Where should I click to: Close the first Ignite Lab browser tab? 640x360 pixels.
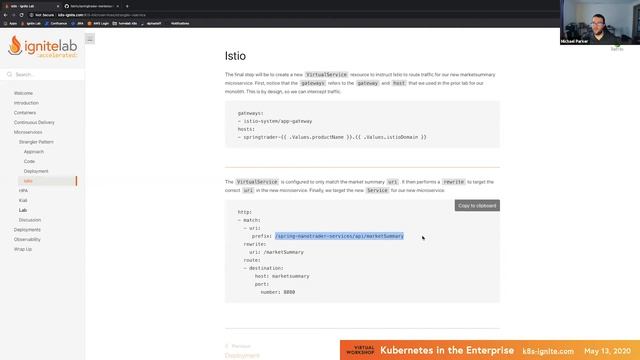click(58, 6)
